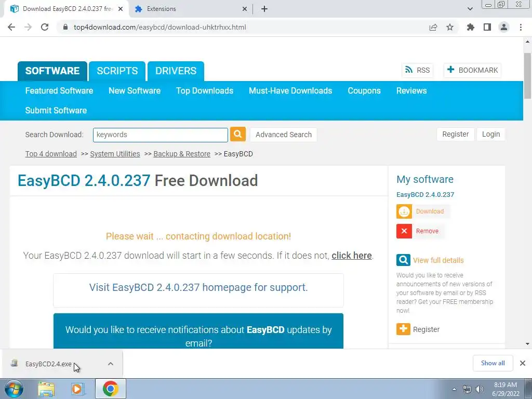Click the Remove text link in sidebar

pos(427,231)
